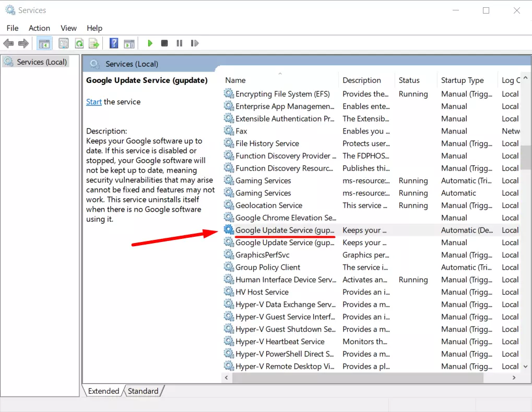The height and width of the screenshot is (412, 532).
Task: Sort by Log On column header
Action: (510, 80)
